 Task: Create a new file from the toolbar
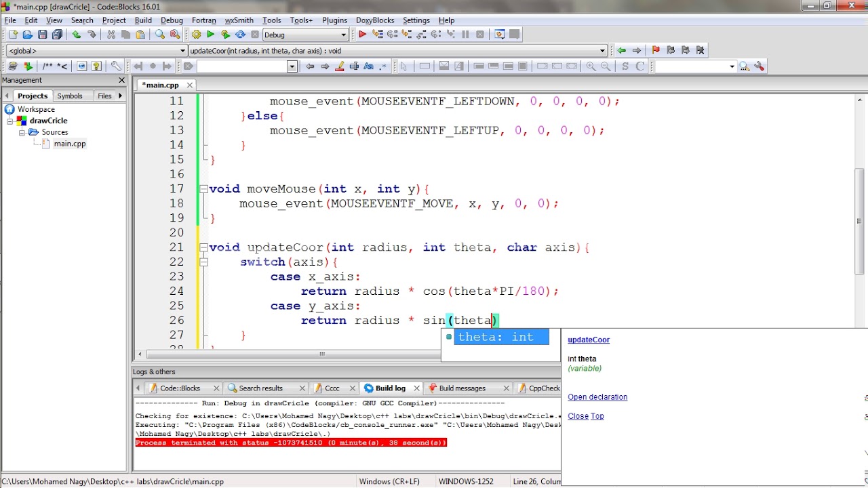tap(13, 35)
